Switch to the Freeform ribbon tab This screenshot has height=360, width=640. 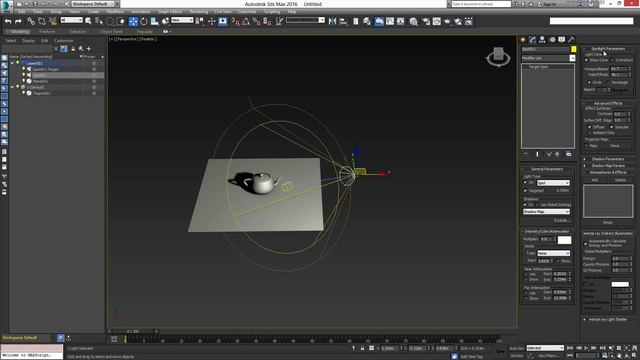pyautogui.click(x=47, y=31)
